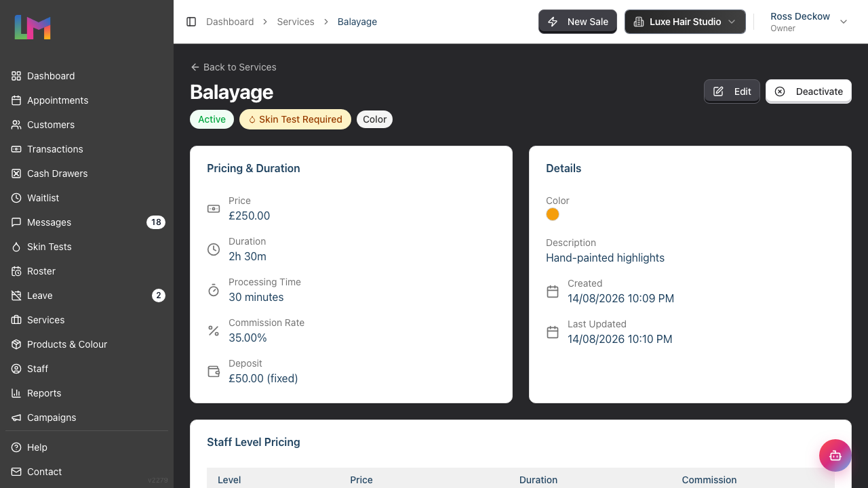
Task: Click the Campaigns megaphone icon
Action: tap(16, 418)
